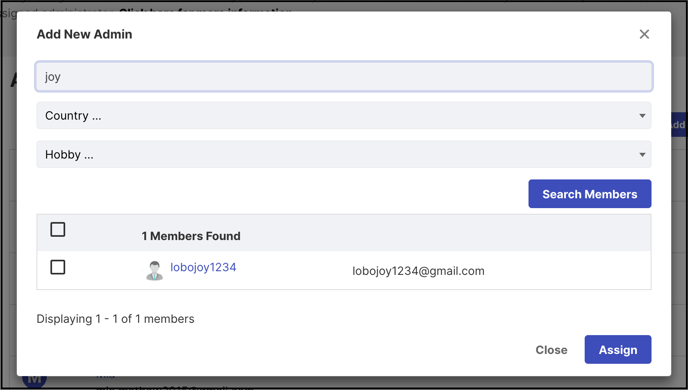Click the Country dropdown arrow icon
The image size is (688, 390).
click(642, 116)
